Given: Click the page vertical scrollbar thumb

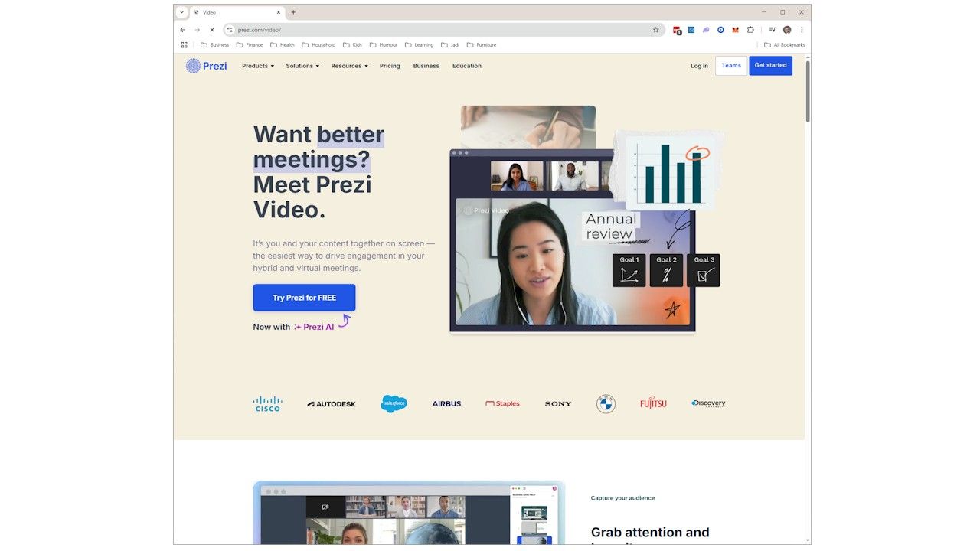Looking at the screenshot, I should coord(808,90).
